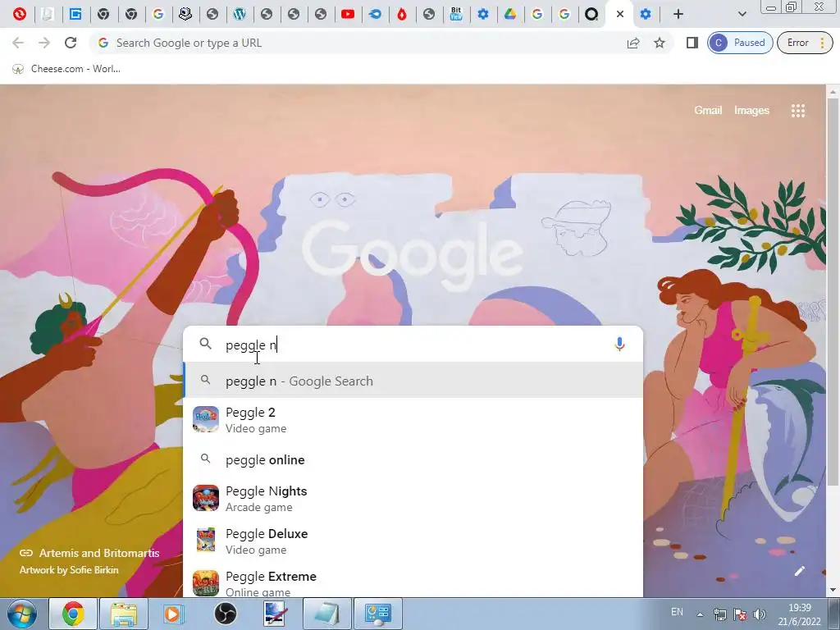This screenshot has width=840, height=630.
Task: Open Action Center flag tray icon
Action: pyautogui.click(x=740, y=614)
